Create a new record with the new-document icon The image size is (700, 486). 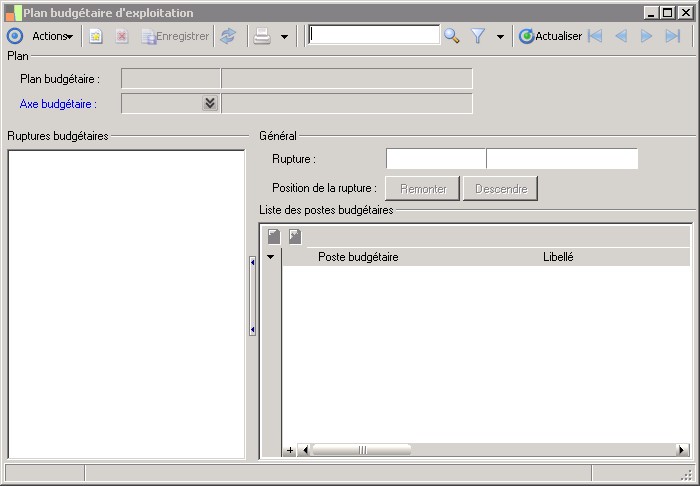(x=96, y=36)
